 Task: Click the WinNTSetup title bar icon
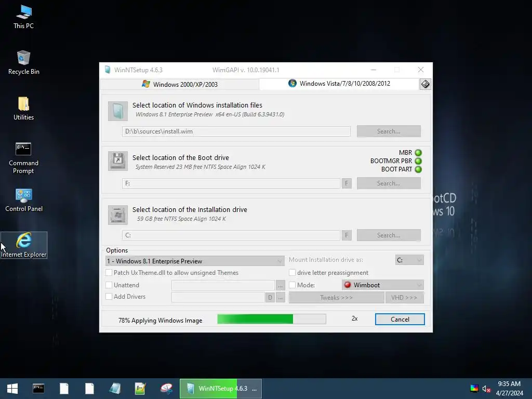pos(108,70)
